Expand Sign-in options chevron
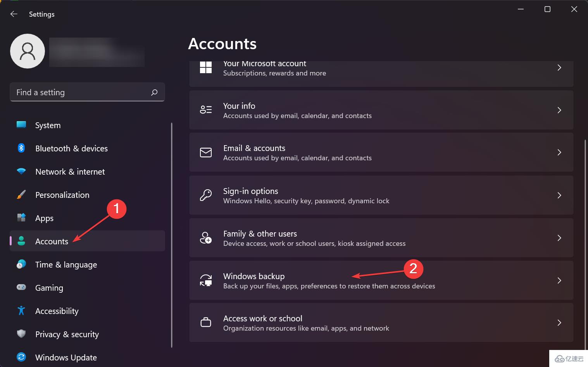The height and width of the screenshot is (367, 588). 559,196
